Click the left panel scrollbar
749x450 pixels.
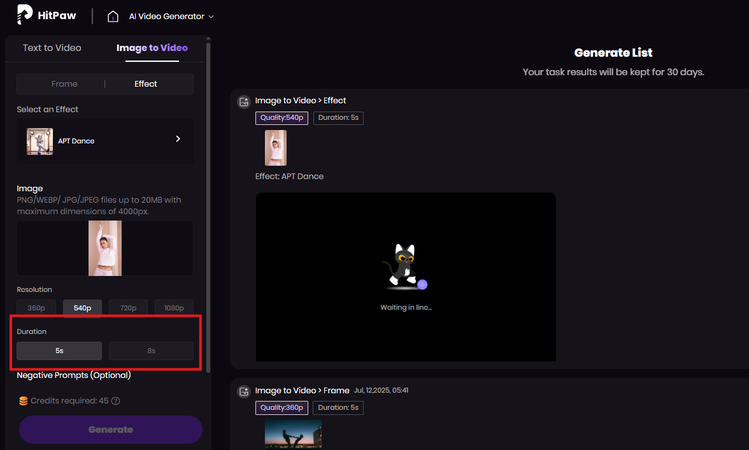[208, 205]
